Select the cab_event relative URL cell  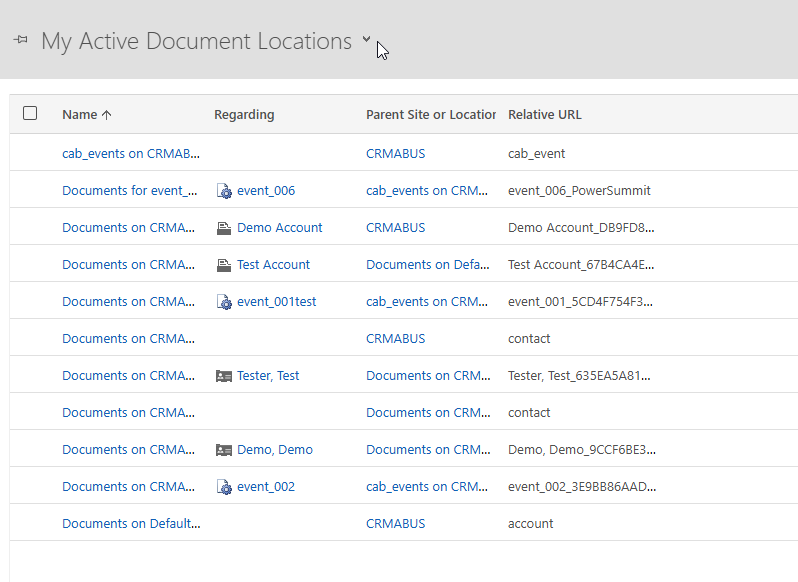(x=536, y=154)
